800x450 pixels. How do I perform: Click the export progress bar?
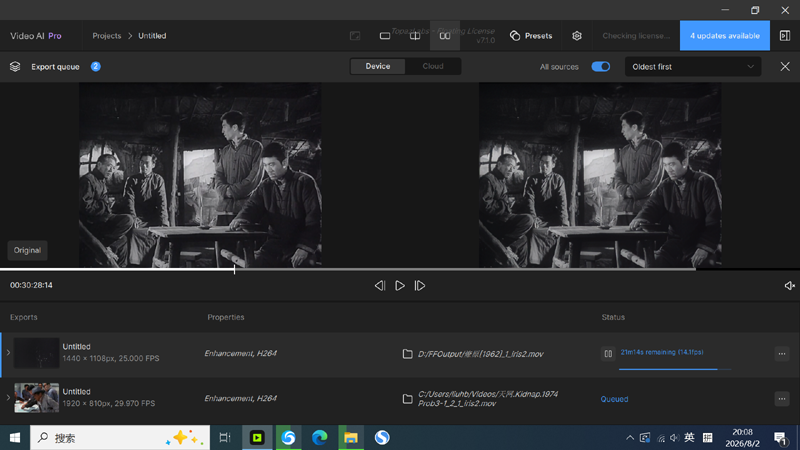(674, 368)
